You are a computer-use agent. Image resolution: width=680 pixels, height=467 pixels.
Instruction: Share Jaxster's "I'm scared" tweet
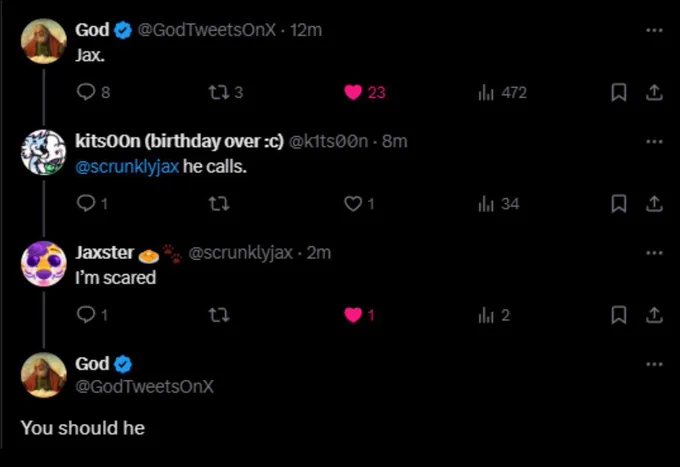pyautogui.click(x=654, y=315)
